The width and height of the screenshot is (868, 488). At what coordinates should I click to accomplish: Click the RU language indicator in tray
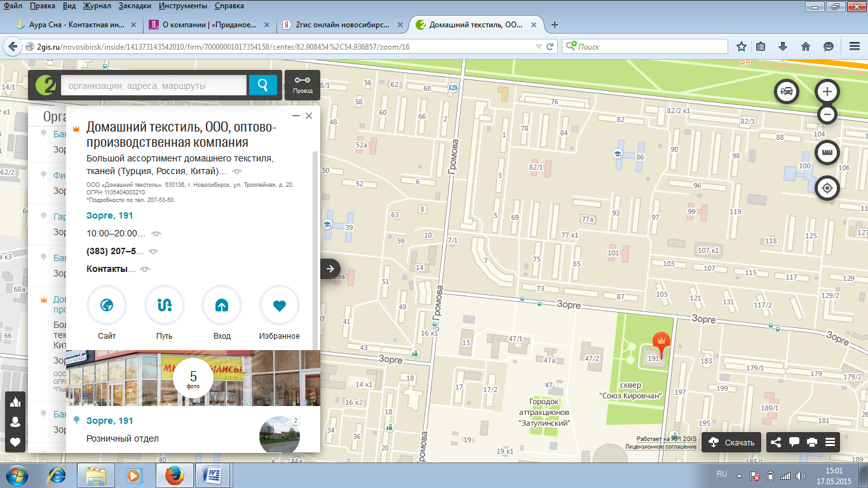(722, 474)
